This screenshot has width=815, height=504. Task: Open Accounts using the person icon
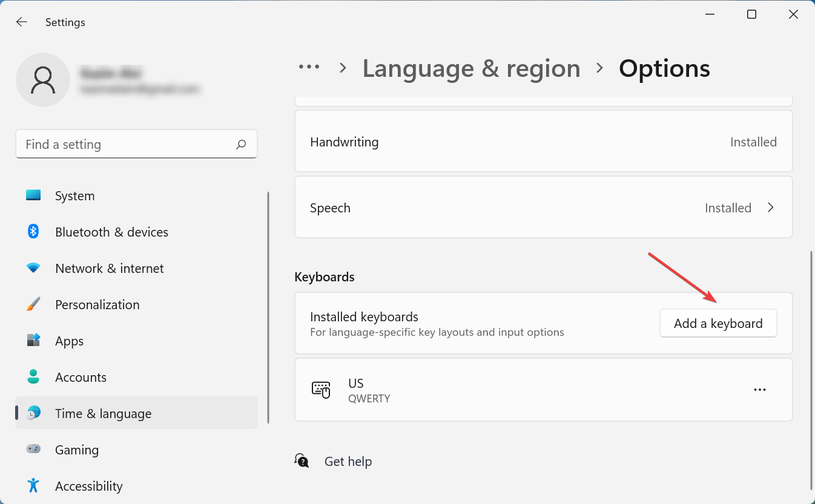coord(33,377)
